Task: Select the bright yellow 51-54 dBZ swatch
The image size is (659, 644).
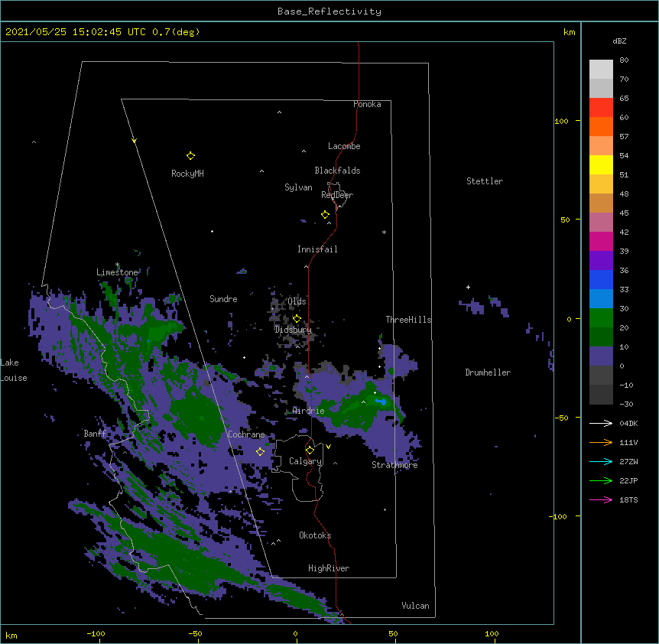Action: point(601,164)
